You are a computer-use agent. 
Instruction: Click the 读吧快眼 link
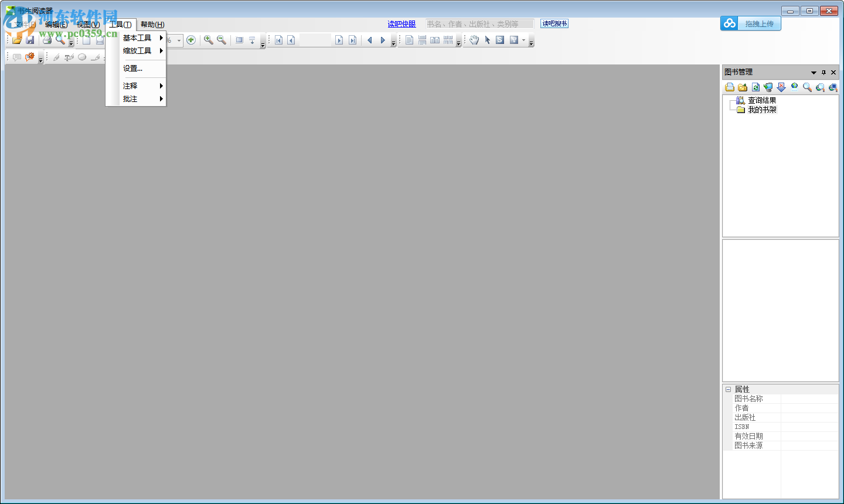coord(401,24)
